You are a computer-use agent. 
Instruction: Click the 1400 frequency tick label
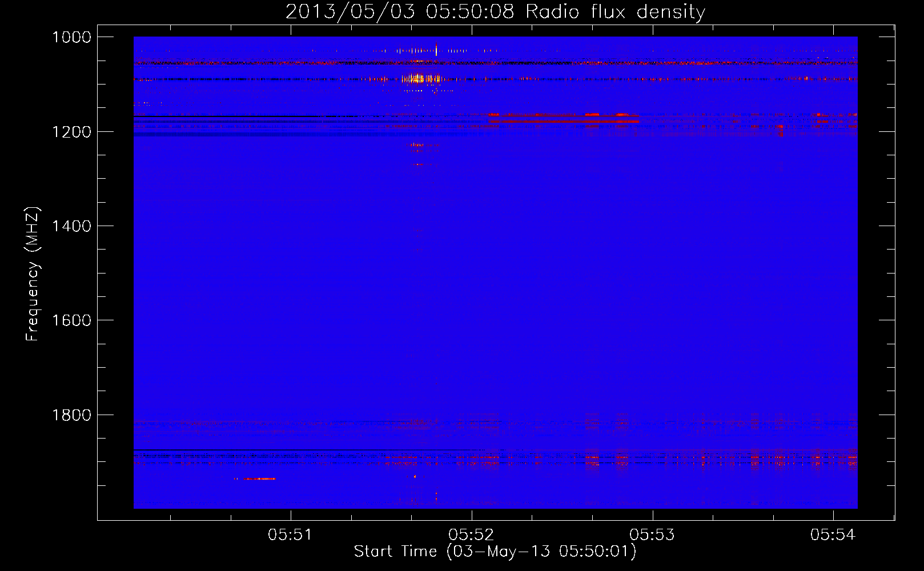pyautogui.click(x=71, y=226)
